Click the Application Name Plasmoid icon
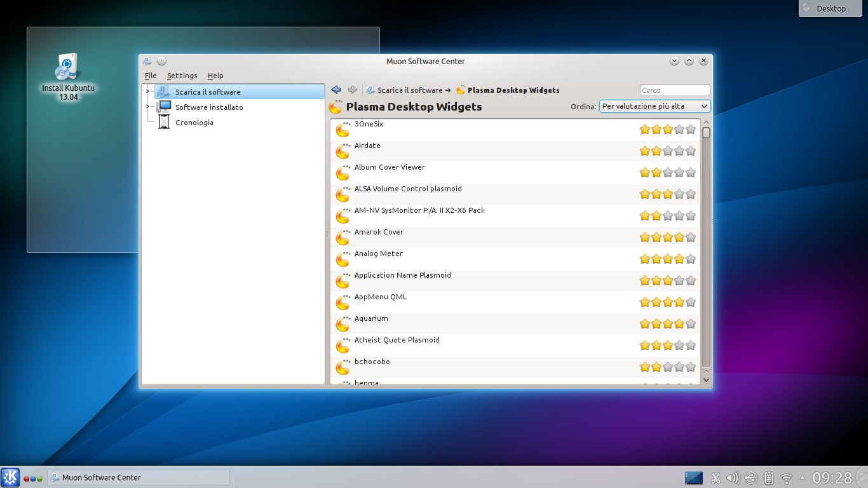868x488 pixels. pyautogui.click(x=343, y=280)
